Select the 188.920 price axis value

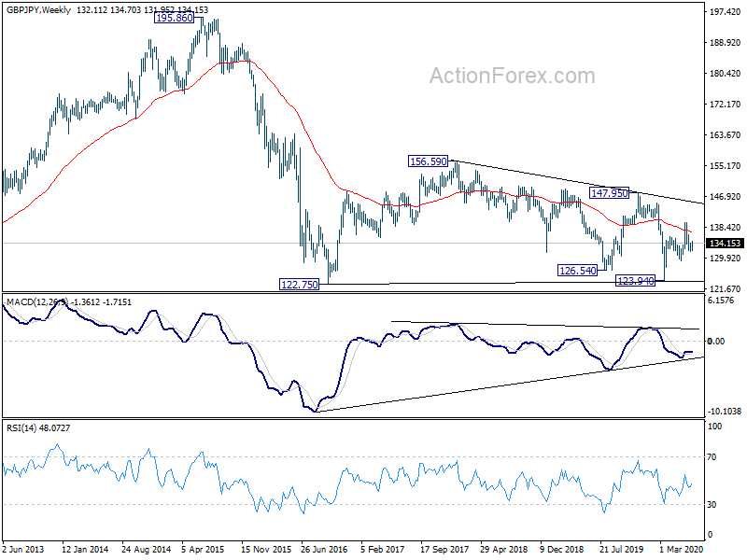(725, 42)
